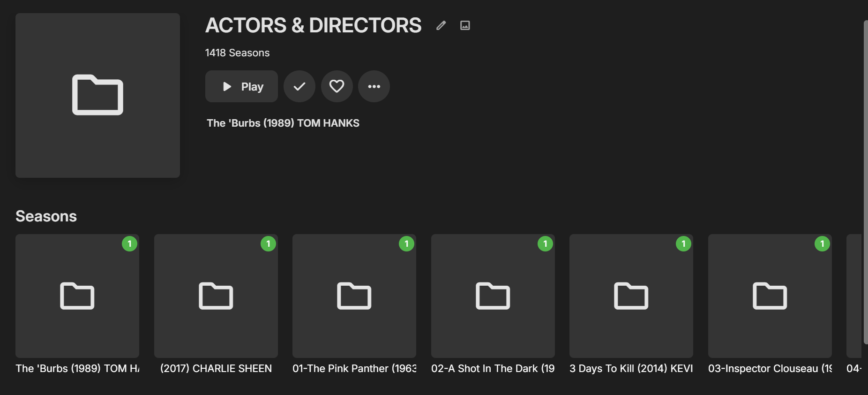868x395 pixels.
Task: Toggle the heart favorite button
Action: (337, 86)
